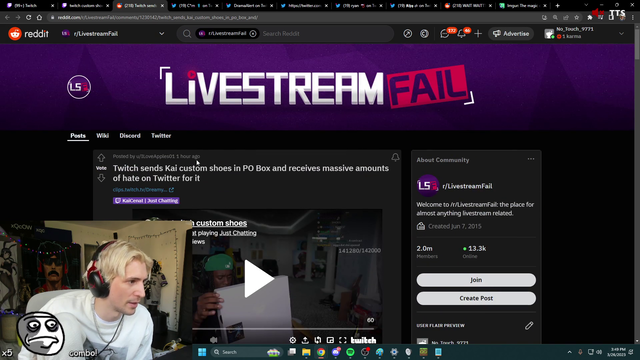Image resolution: width=640 pixels, height=360 pixels.
Task: Open Just Chatting category link in clip
Action: click(238, 233)
